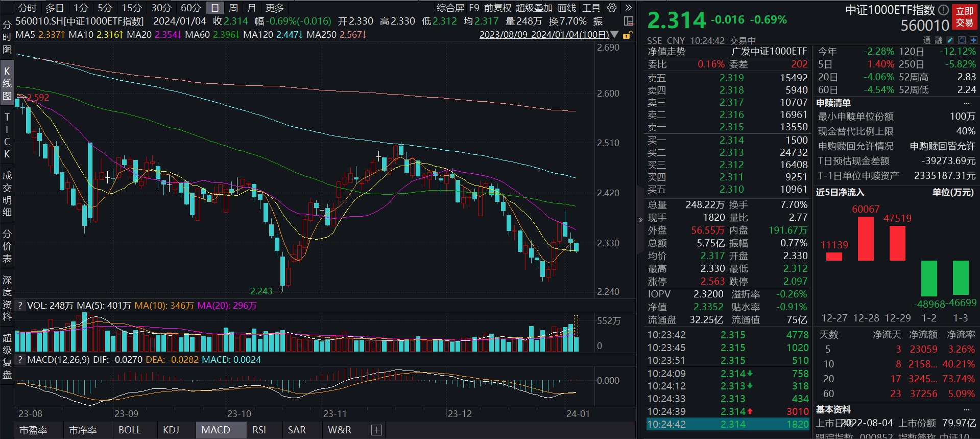Click 净值走势 link
This screenshot has height=439, width=980.
click(x=666, y=51)
